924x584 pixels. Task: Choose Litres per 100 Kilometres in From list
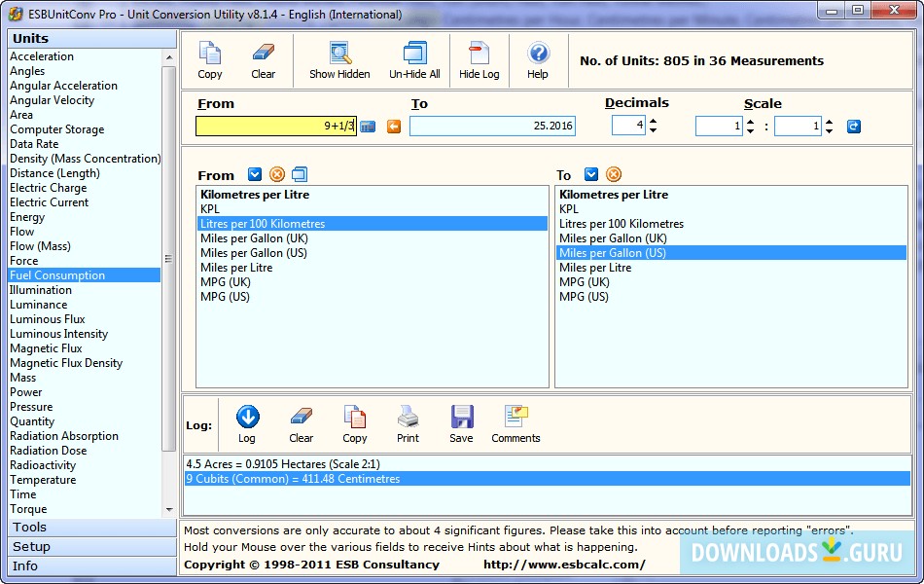tap(373, 224)
